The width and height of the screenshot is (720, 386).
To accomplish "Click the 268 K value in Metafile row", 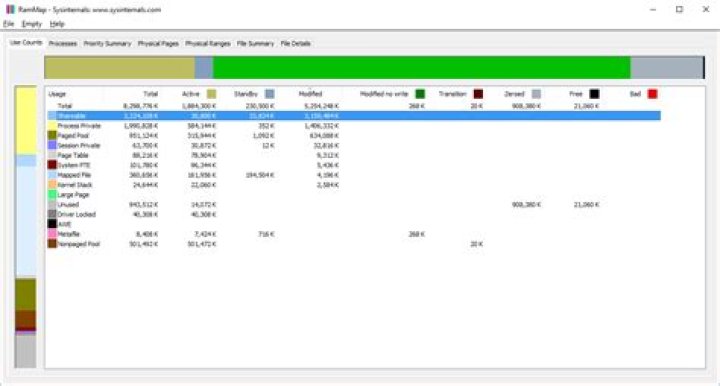I will click(x=416, y=235).
